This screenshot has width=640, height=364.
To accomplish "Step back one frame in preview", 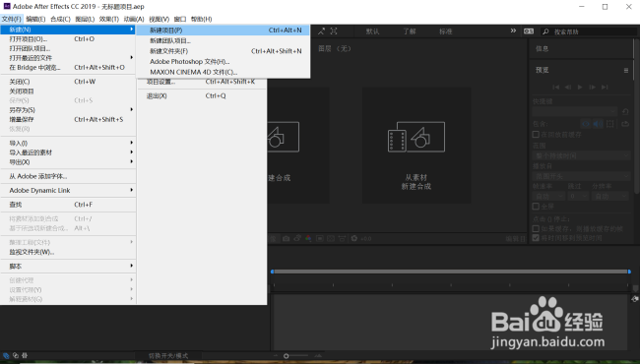I will [x=568, y=88].
